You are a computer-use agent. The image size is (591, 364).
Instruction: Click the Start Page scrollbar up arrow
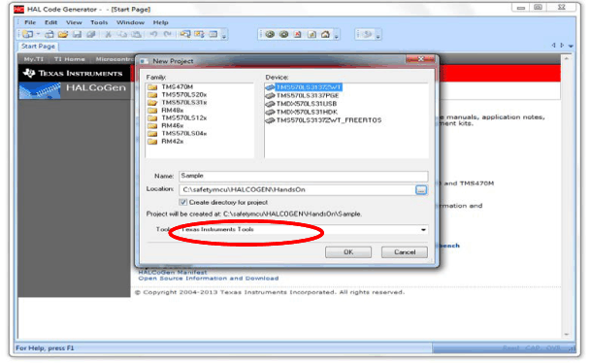[567, 59]
